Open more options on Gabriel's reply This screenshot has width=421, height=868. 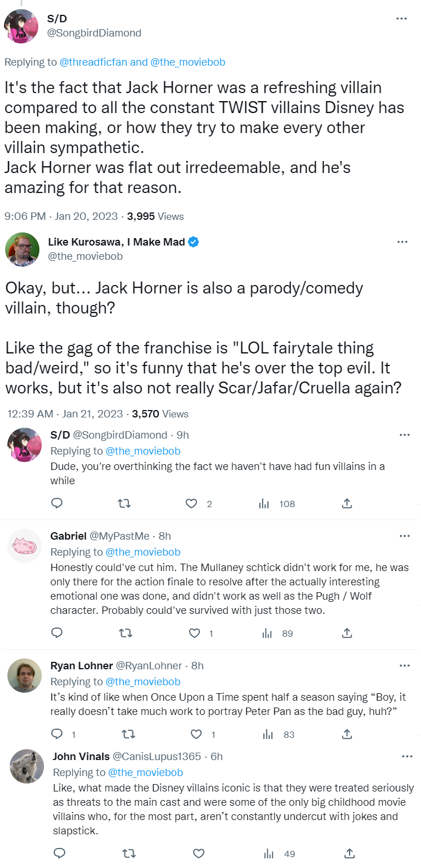[x=404, y=536]
